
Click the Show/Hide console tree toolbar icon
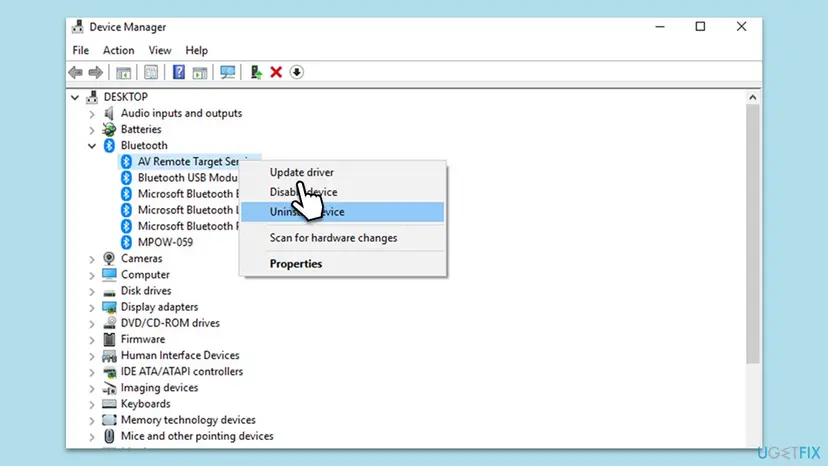pyautogui.click(x=124, y=72)
